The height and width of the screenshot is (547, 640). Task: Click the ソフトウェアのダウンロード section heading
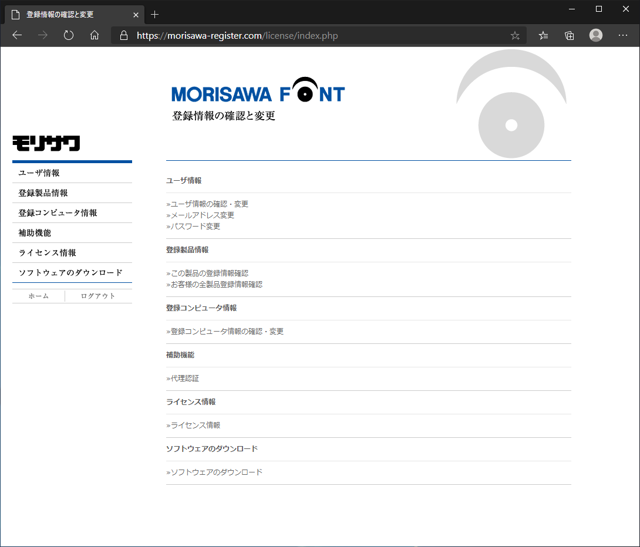coord(212,449)
